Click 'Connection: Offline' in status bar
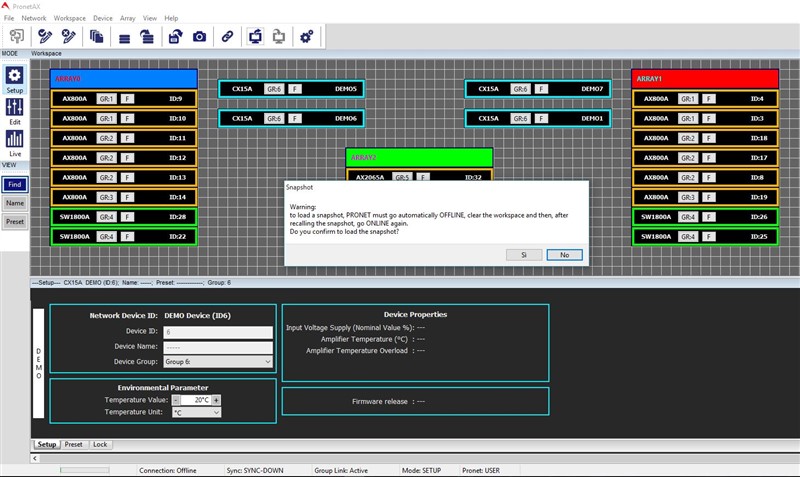 coord(168,470)
